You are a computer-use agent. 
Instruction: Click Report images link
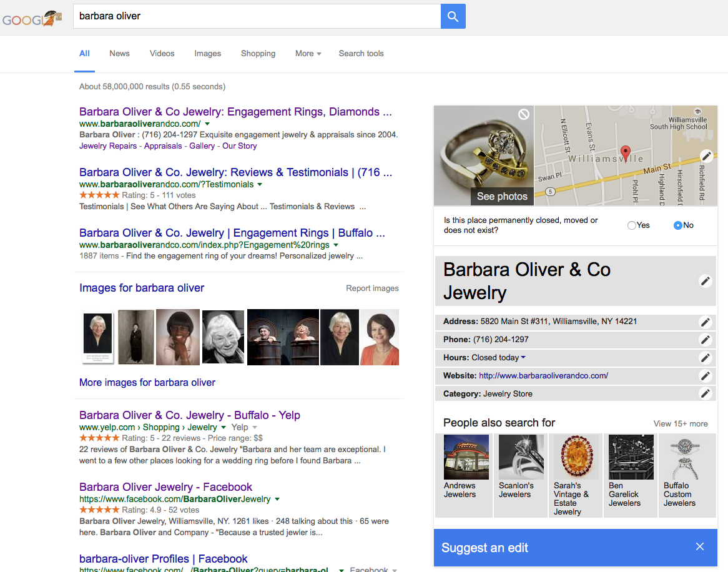(372, 288)
